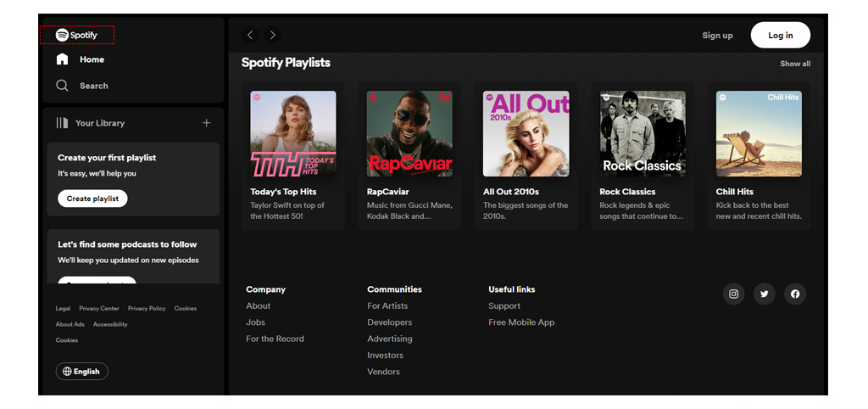Open Cookies link below About Ads
The height and width of the screenshot is (409, 868).
(x=66, y=340)
